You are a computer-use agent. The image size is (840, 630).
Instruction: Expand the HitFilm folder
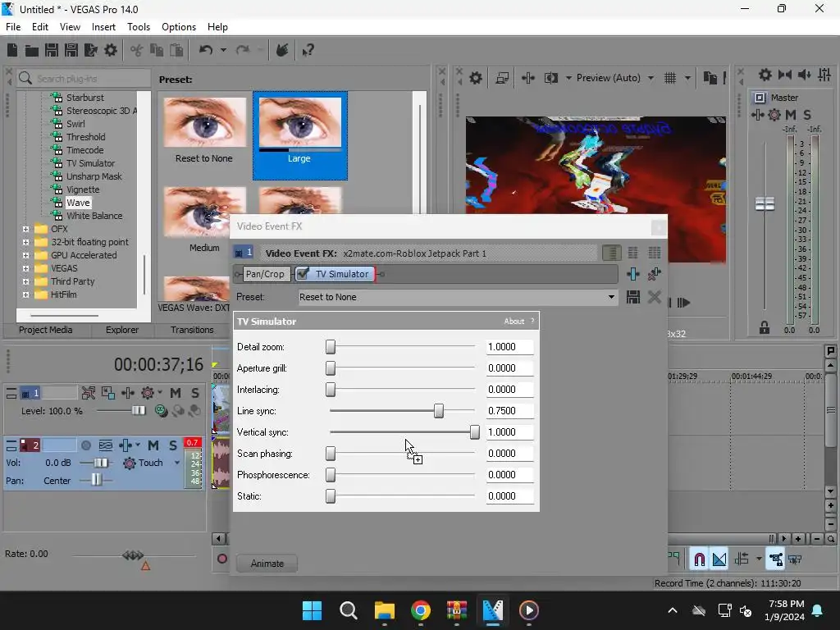point(25,294)
